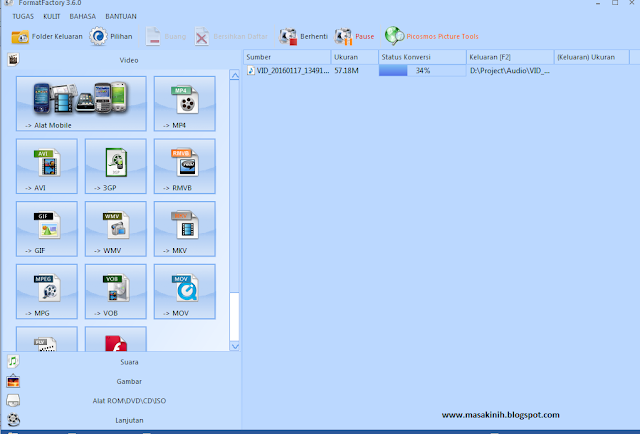
Task: Sort by the Ukuran column header
Action: click(355, 57)
